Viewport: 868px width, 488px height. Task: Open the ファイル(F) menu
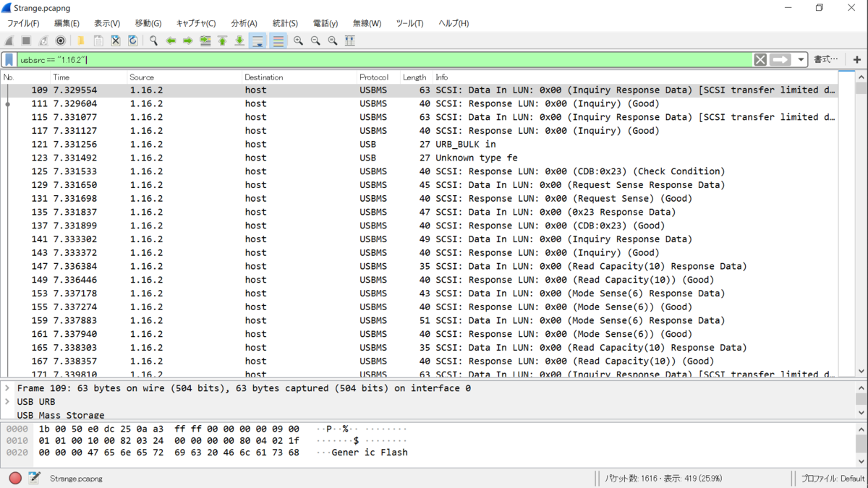click(x=23, y=23)
